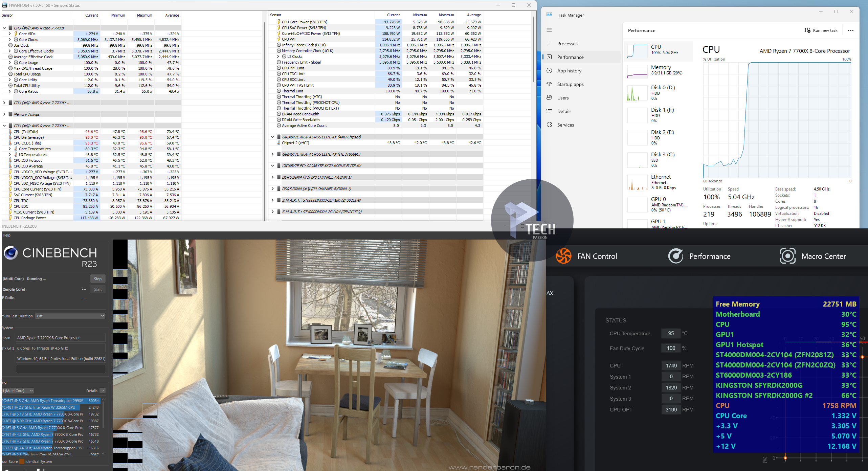Open Startup apps via its gauge icon
868x471 pixels.
click(549, 84)
